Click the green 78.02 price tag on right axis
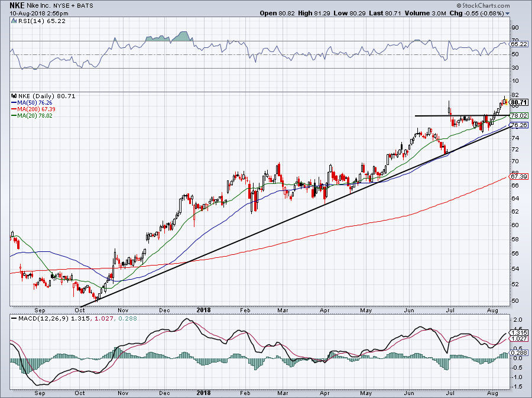The width and height of the screenshot is (532, 398). coord(519,116)
